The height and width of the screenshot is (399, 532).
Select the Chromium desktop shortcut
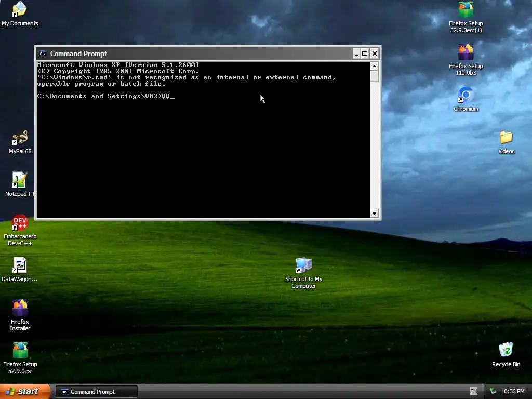click(x=466, y=99)
